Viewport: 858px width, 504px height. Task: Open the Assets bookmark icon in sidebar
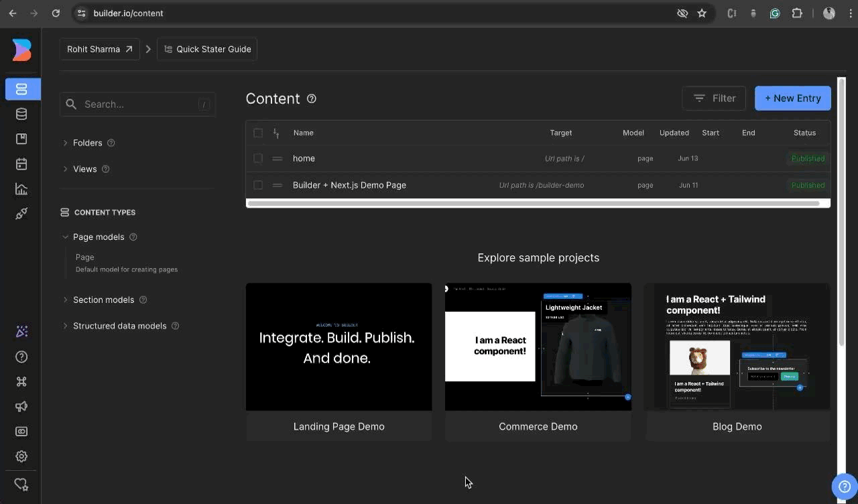[21, 139]
